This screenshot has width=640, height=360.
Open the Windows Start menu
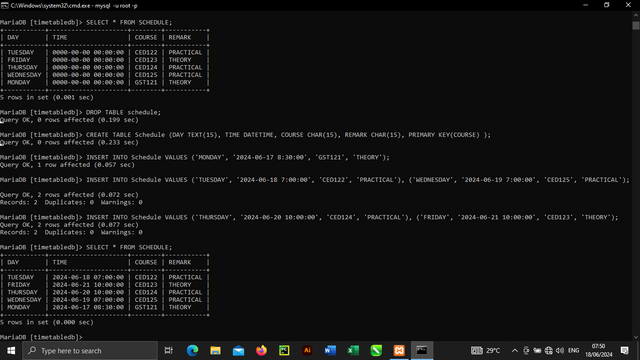tap(11, 351)
